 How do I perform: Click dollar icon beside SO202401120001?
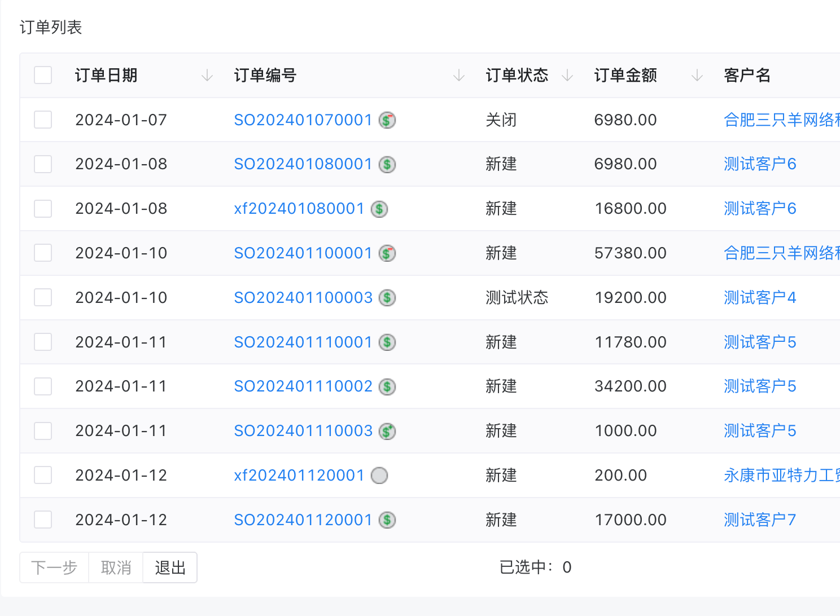pyautogui.click(x=387, y=520)
